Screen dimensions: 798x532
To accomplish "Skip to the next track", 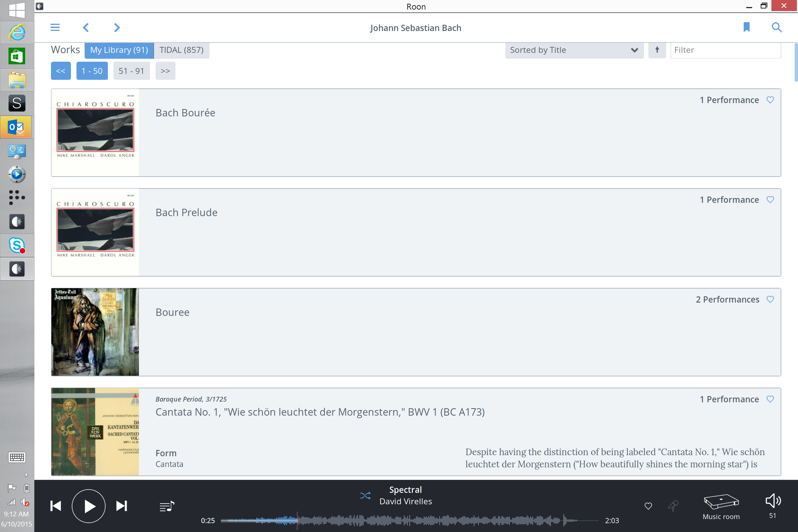I will click(122, 506).
